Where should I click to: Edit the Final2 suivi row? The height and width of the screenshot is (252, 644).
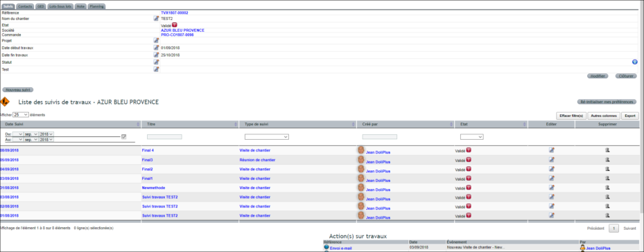coord(552,169)
